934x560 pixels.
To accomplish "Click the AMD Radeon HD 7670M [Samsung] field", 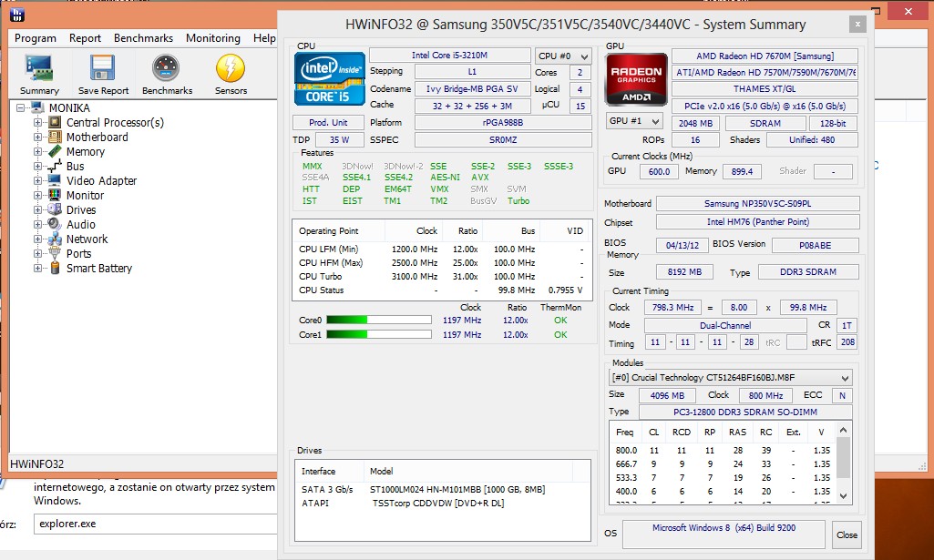I will click(765, 56).
